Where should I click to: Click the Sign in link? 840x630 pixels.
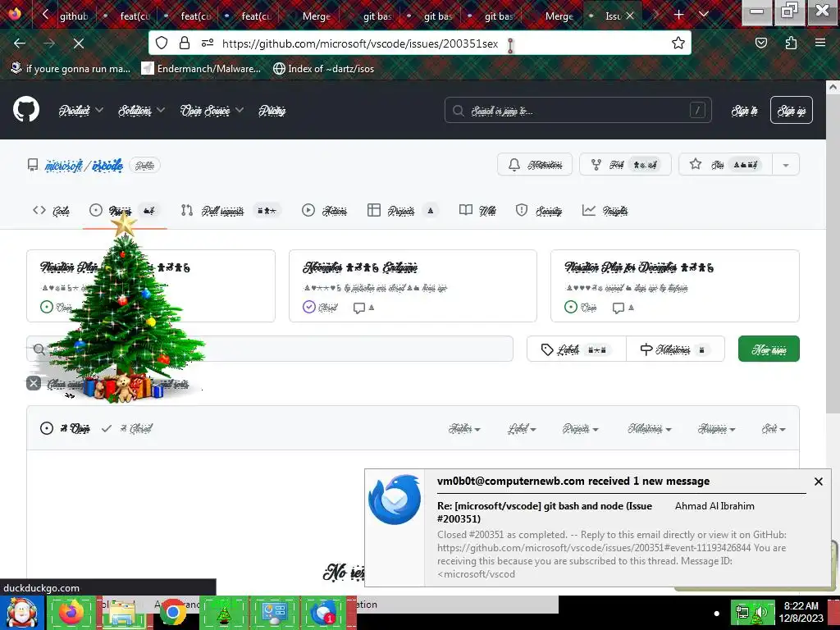tap(745, 111)
